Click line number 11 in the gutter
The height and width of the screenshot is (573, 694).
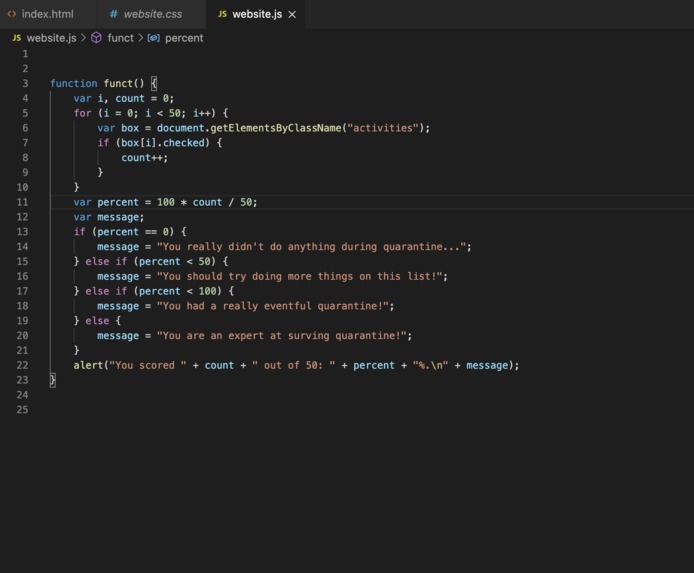(x=22, y=202)
